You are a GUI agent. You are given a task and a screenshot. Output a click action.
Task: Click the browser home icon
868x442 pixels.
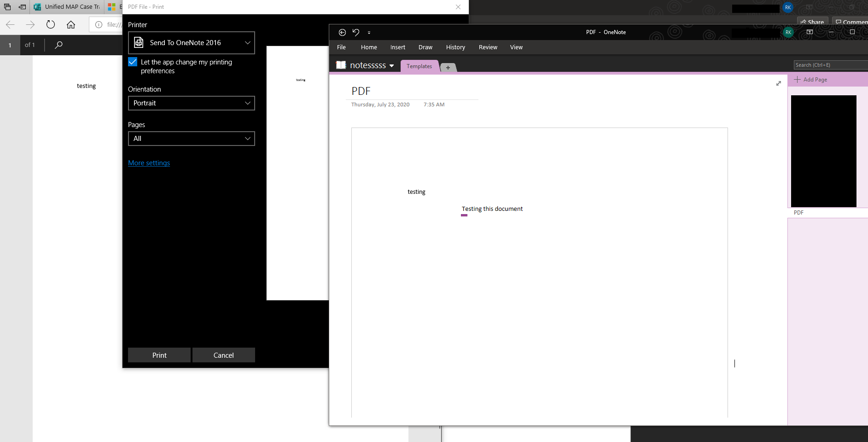pyautogui.click(x=71, y=24)
